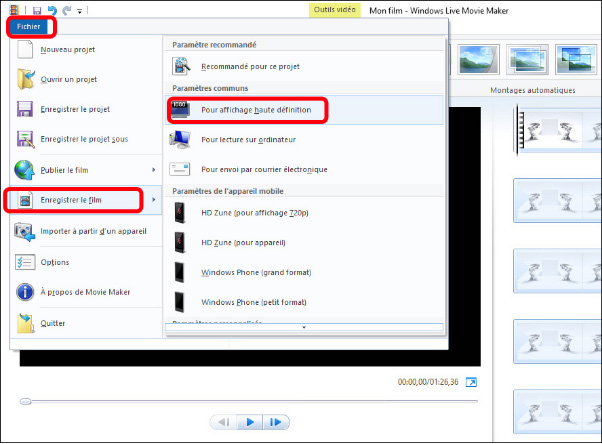Select the Outils vidéo contextual tab
Screen dimensions: 602x444
tap(335, 10)
